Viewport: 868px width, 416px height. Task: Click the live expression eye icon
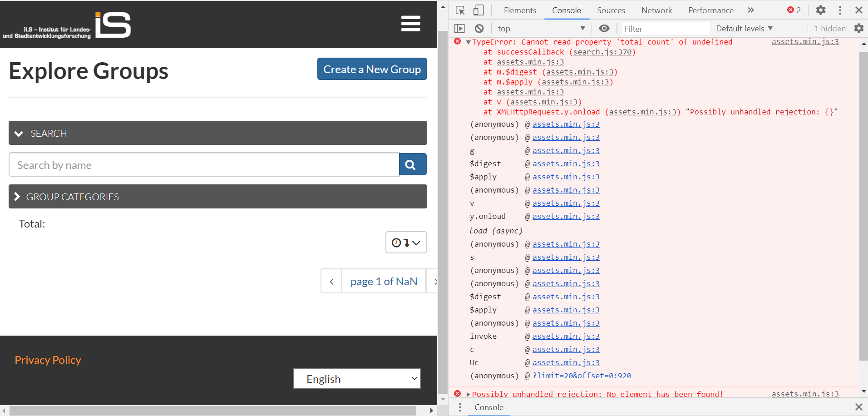(604, 29)
